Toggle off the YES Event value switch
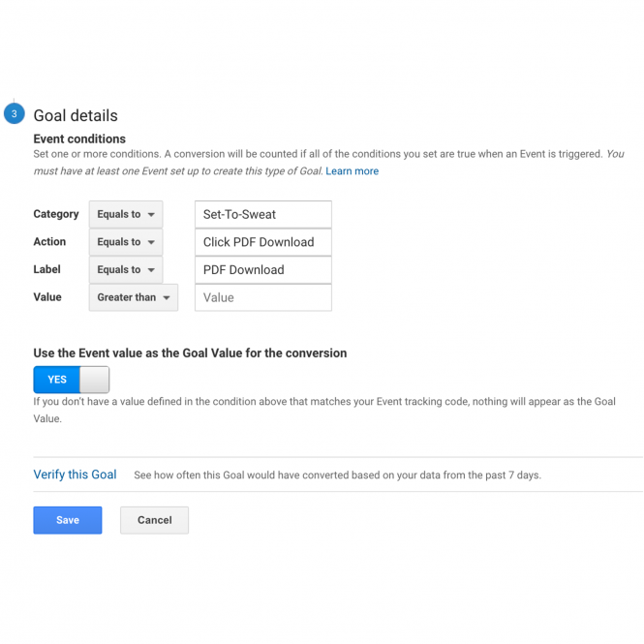The width and height of the screenshot is (644, 644). [72, 380]
